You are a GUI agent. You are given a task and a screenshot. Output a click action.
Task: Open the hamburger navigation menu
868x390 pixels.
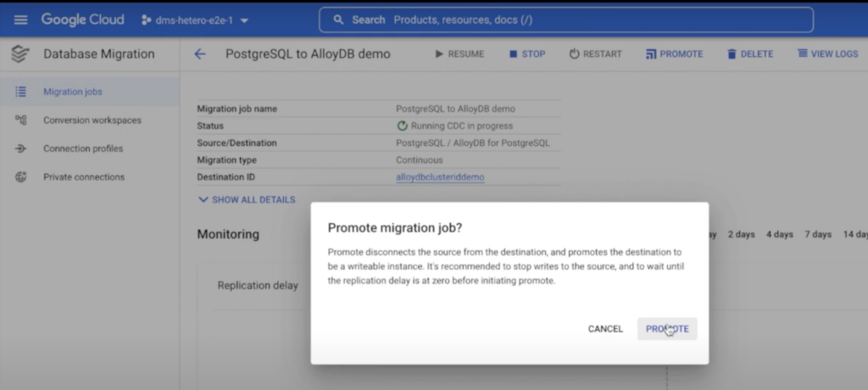(20, 20)
